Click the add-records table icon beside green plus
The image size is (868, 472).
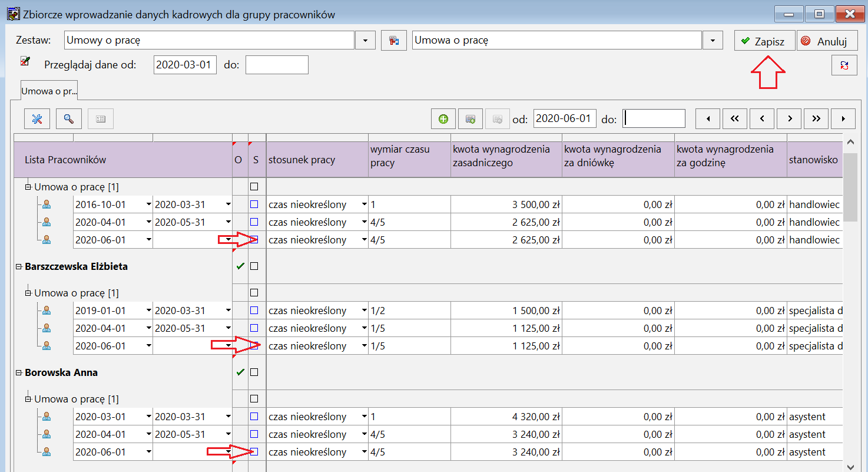[x=471, y=118]
